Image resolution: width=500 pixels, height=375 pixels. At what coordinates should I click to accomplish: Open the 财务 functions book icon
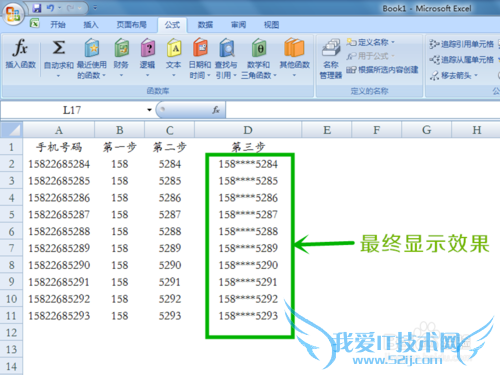121,47
